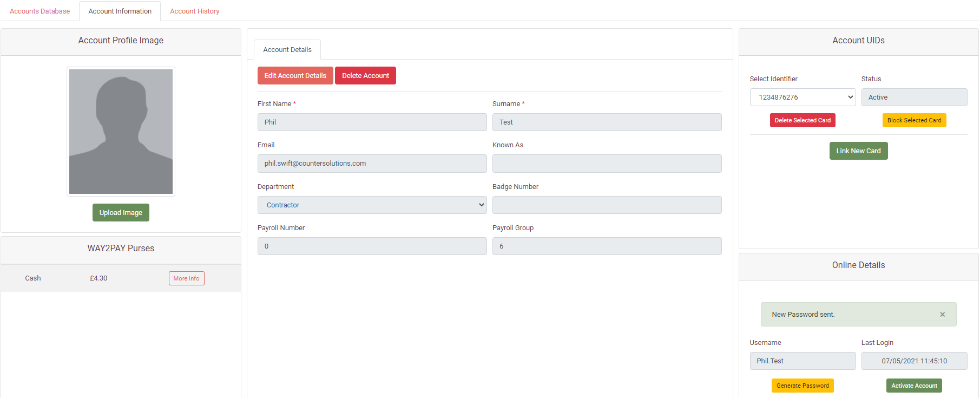Click the account profile image placeholder
Screen dimensions: 980x398
[x=121, y=132]
